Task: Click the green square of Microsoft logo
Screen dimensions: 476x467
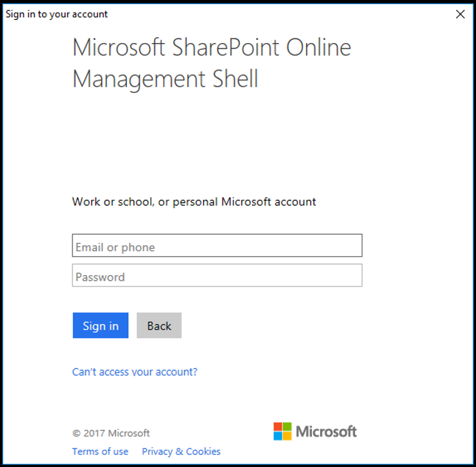Action: pos(287,427)
